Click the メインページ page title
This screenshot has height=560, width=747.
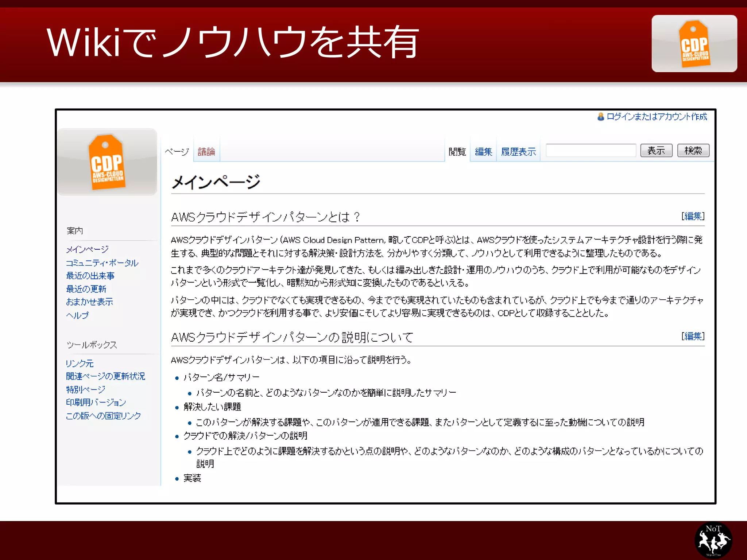click(x=216, y=182)
